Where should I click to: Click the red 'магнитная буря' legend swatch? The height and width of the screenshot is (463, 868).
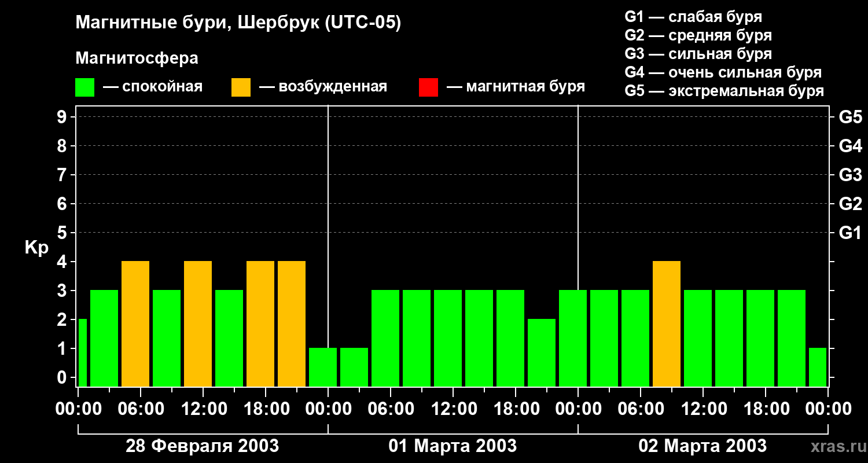(428, 87)
